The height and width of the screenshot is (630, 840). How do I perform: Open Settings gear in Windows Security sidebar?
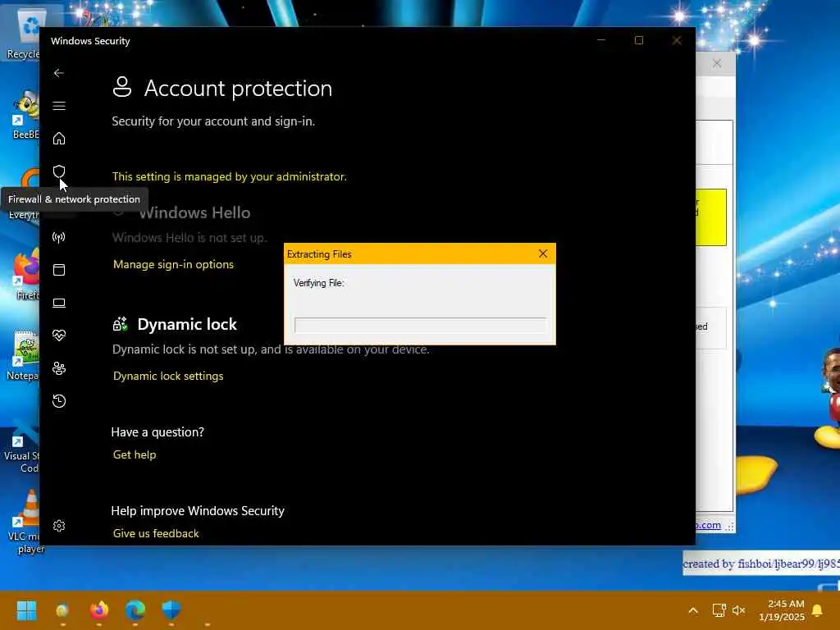click(59, 526)
